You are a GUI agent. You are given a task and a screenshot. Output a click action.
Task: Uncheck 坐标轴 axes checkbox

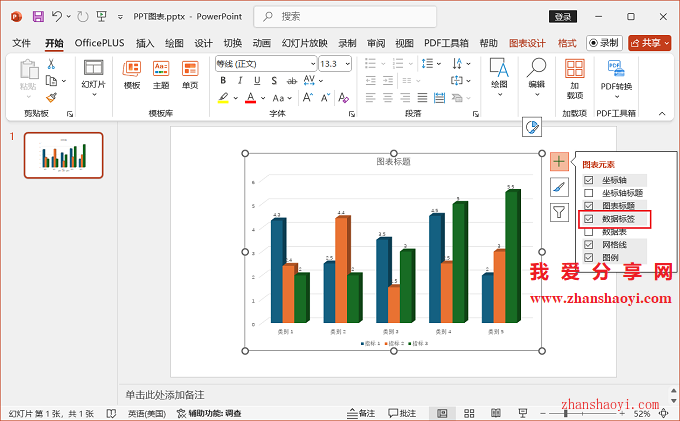(x=588, y=180)
